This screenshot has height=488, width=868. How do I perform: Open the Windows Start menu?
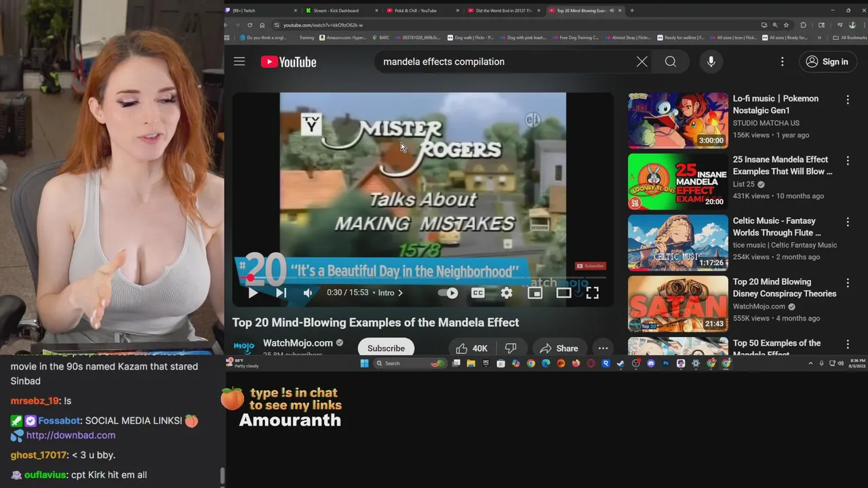[364, 363]
